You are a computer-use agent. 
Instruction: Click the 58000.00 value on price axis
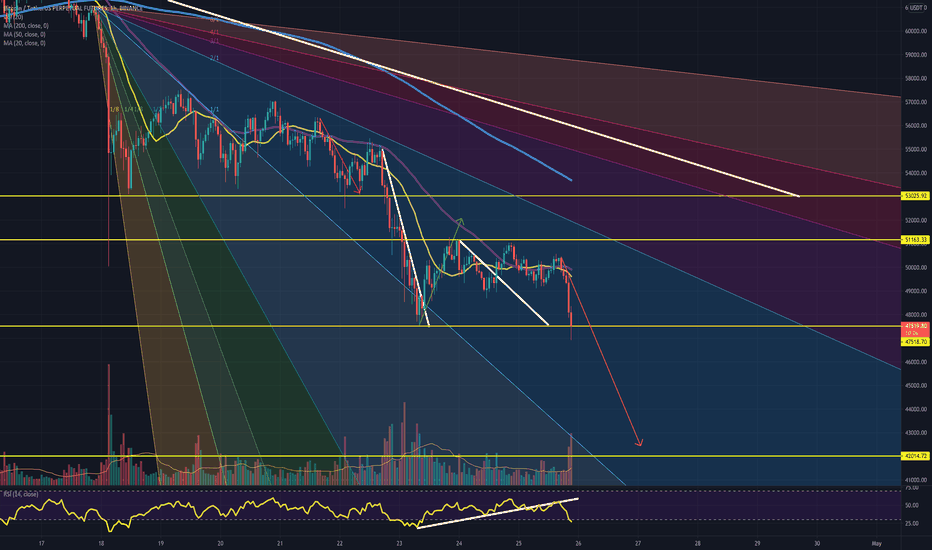[x=916, y=78]
